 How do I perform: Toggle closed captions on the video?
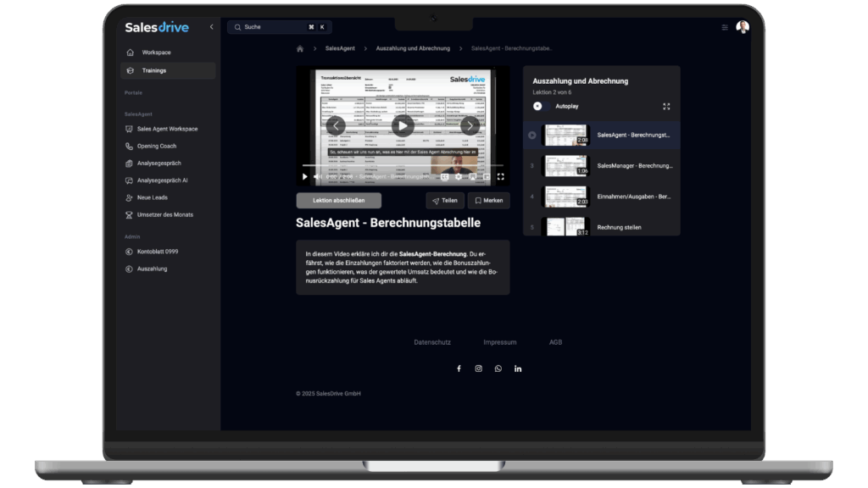click(444, 177)
